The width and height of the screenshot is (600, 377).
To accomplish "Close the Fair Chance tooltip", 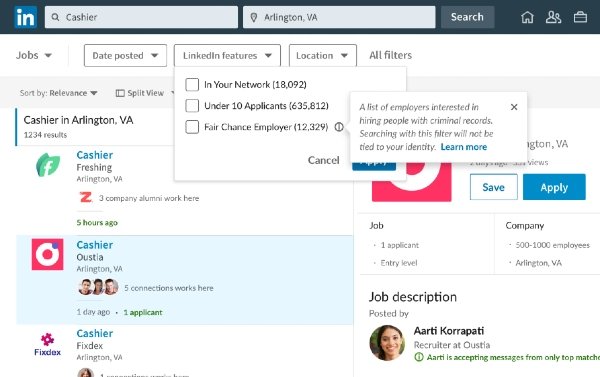I will pos(514,107).
